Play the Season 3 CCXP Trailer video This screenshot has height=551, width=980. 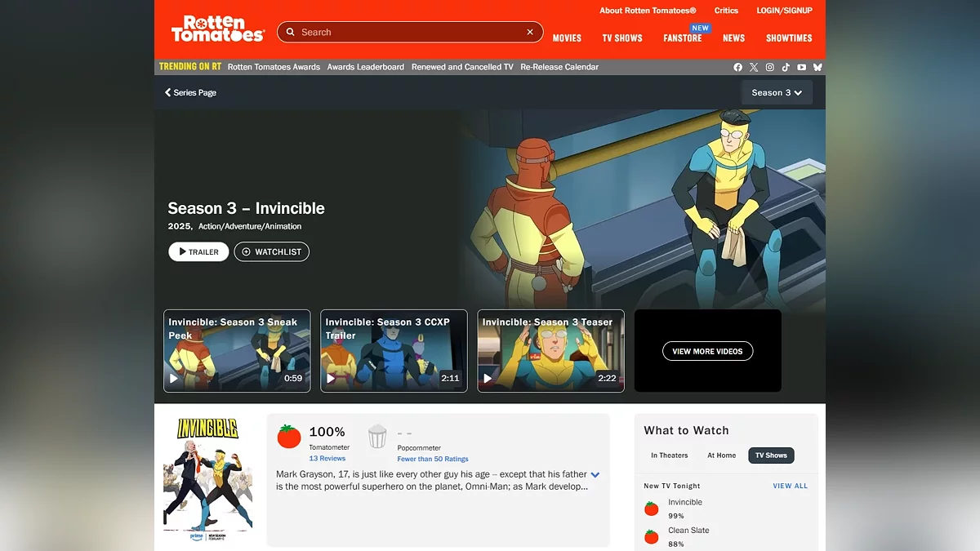(x=330, y=379)
